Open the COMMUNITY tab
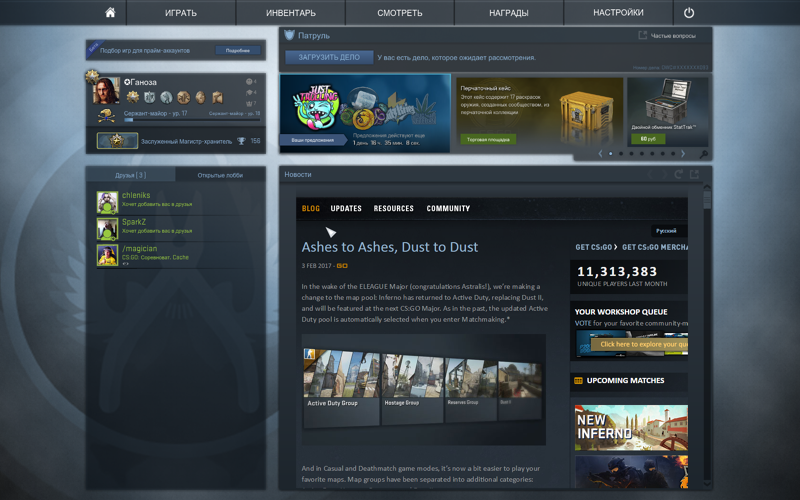Screen dimensions: 800x500 coord(448,208)
